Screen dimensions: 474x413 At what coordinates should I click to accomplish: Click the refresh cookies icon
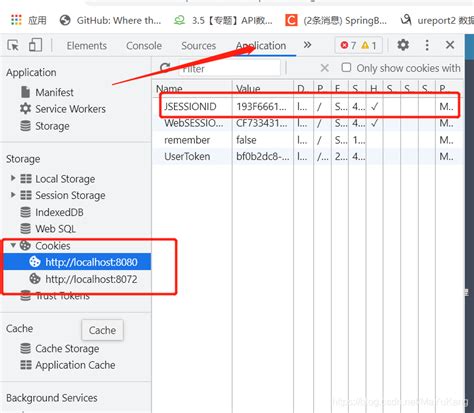tap(165, 68)
